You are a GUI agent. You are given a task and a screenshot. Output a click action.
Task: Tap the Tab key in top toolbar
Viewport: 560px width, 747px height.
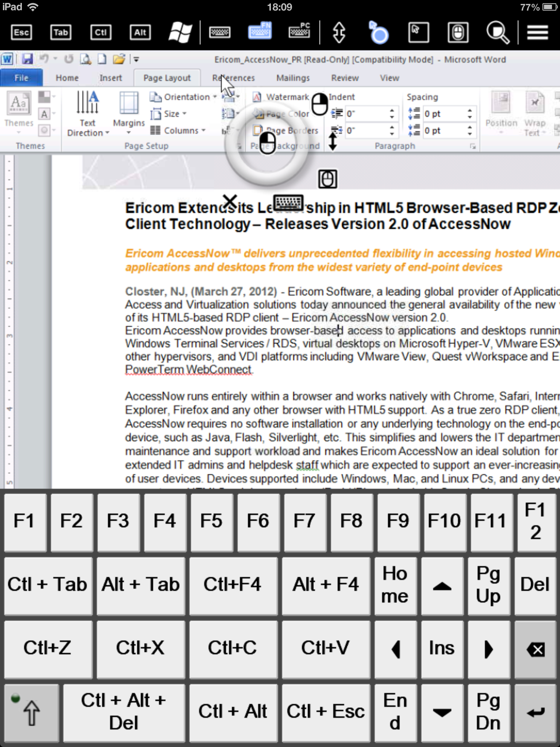pos(61,32)
